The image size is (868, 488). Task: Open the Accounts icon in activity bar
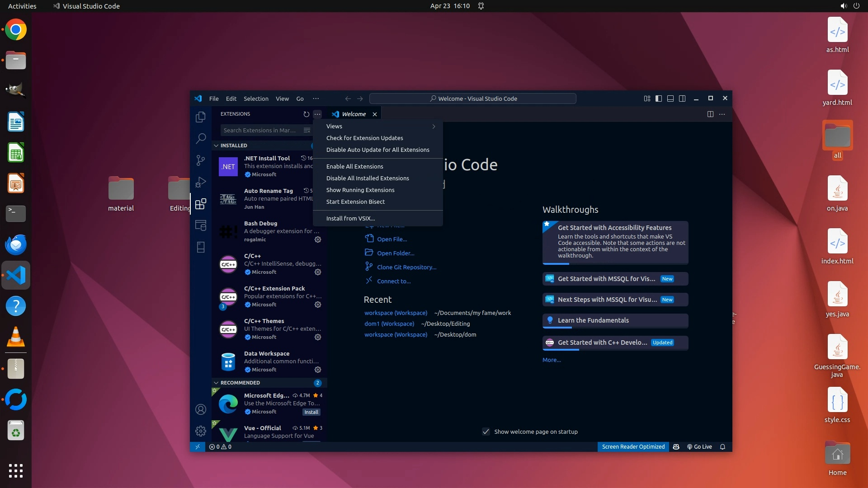pyautogui.click(x=201, y=409)
